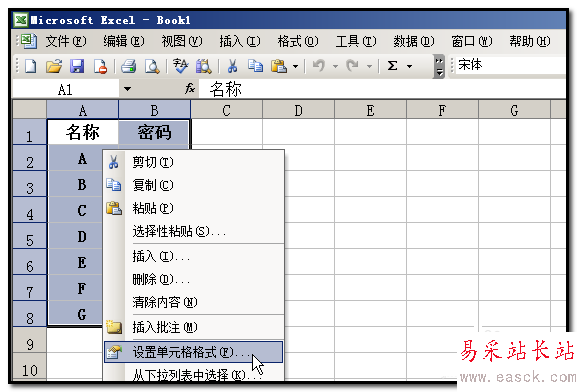Image resolution: width=577 pixels, height=392 pixels.
Task: Click the Cut scissors toolbar icon
Action: (x=232, y=67)
